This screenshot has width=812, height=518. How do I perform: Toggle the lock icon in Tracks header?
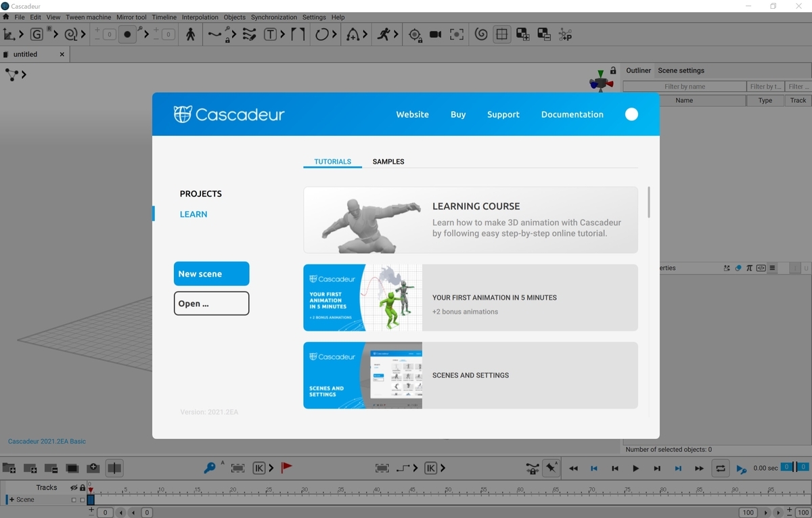tap(83, 488)
